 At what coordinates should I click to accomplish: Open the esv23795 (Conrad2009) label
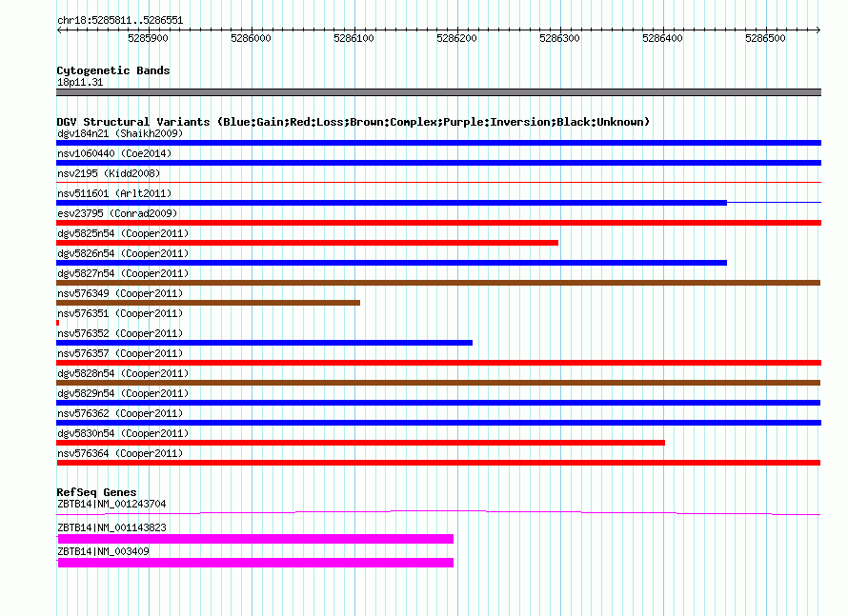[x=117, y=213]
